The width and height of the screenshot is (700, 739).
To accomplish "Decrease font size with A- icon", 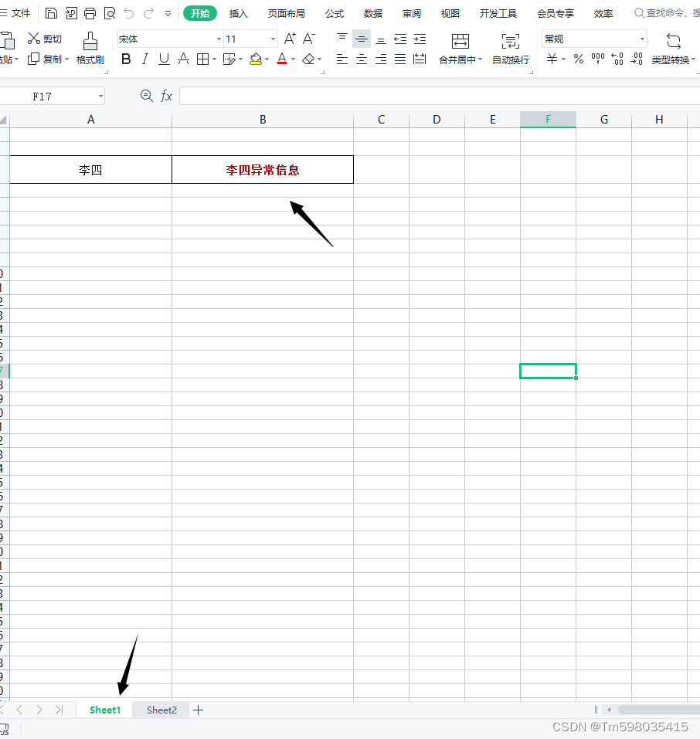I will 309,39.
